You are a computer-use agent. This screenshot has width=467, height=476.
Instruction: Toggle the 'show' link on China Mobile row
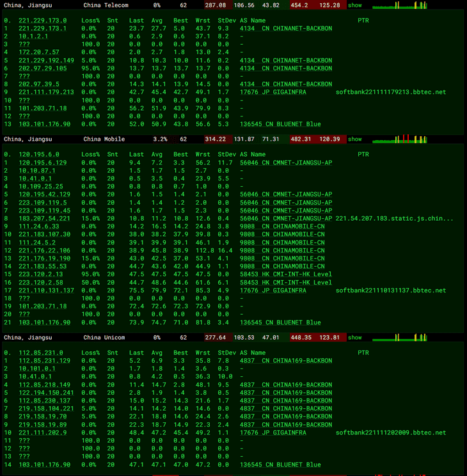pos(354,139)
